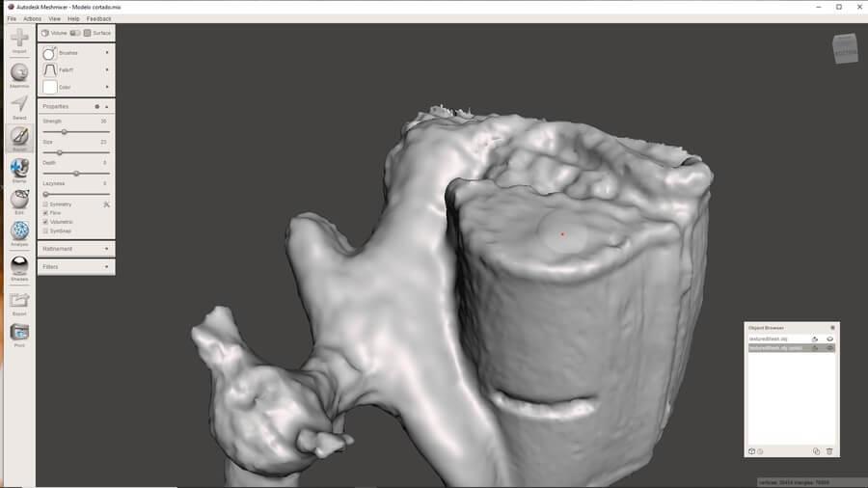Click the Strength slider handle
Viewport: 868px width, 488px height.
coord(65,132)
